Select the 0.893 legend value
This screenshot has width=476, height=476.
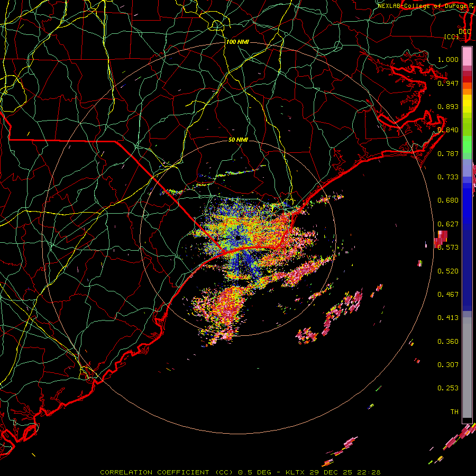coord(448,106)
